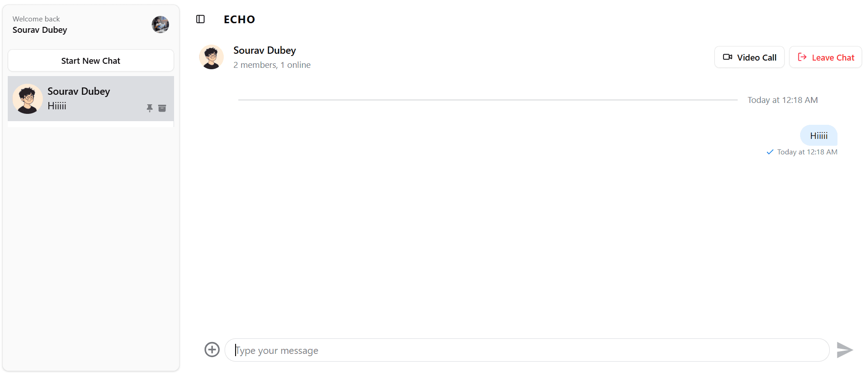Viewport: 868px width, 373px height.
Task: Click the read checkmark under the message
Action: (x=770, y=152)
